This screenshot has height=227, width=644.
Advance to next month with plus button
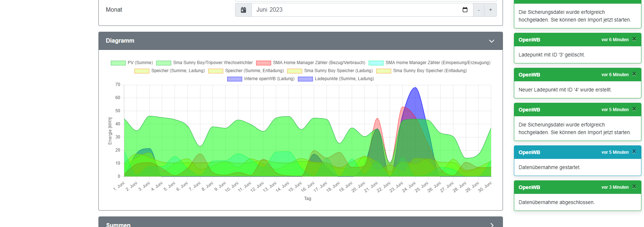tap(490, 10)
